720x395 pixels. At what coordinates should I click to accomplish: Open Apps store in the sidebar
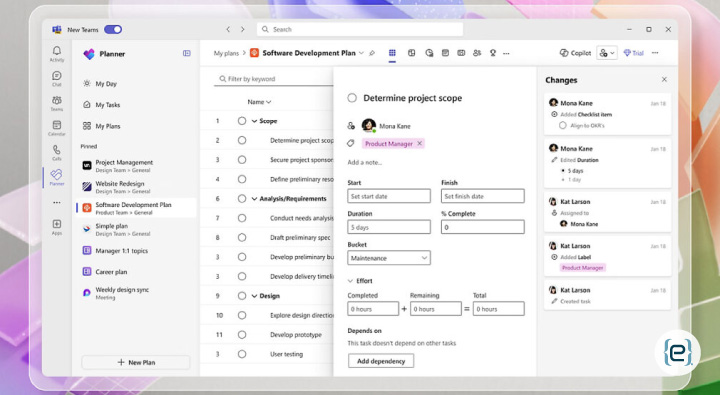57,226
